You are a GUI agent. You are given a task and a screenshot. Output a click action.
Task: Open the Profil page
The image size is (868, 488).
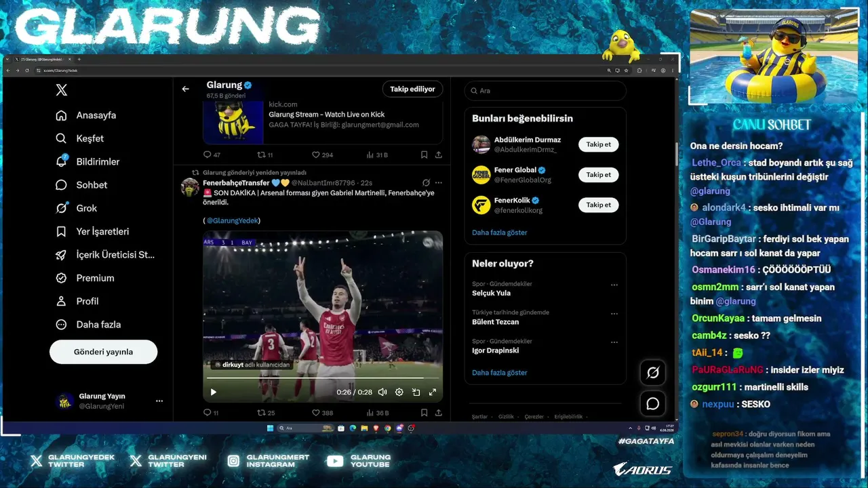coord(77,301)
